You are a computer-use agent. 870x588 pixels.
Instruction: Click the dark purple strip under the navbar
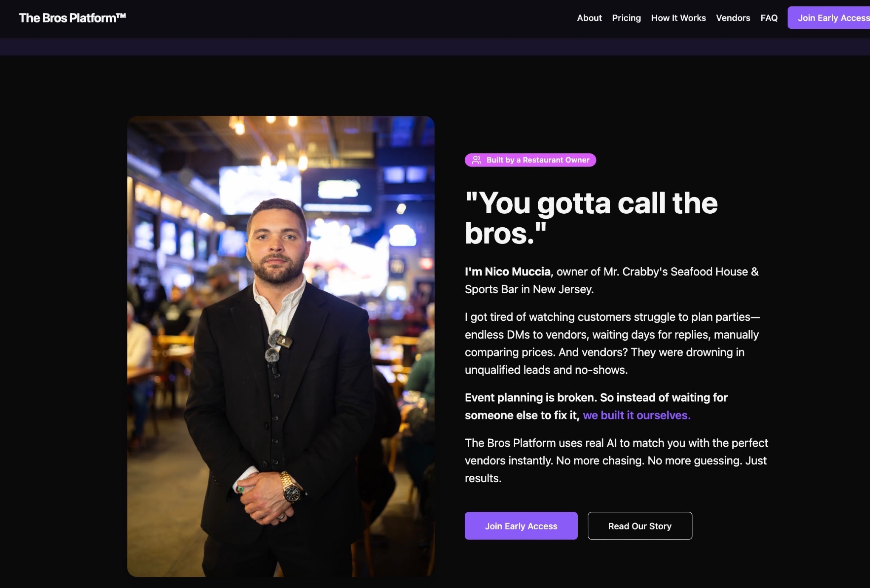(435, 47)
